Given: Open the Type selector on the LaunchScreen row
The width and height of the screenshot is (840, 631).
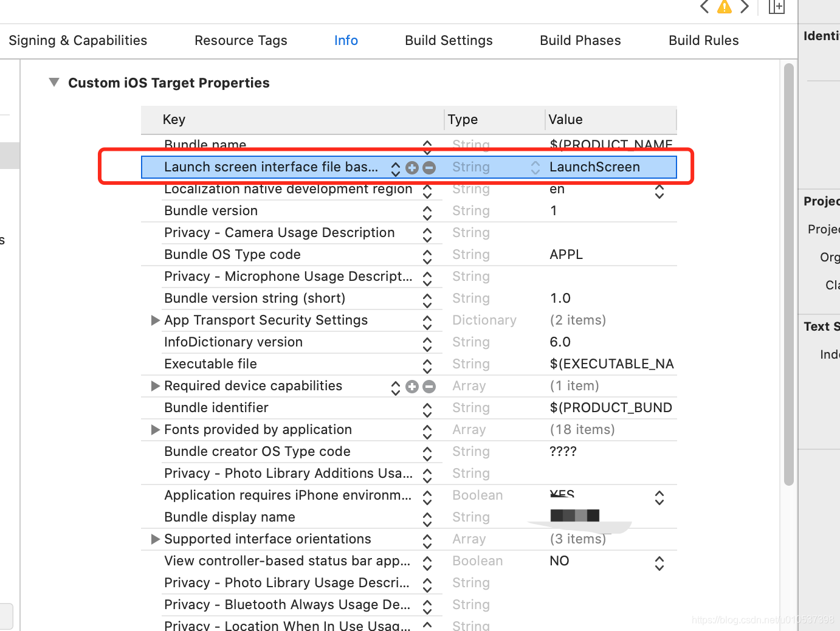Looking at the screenshot, I should tap(535, 167).
